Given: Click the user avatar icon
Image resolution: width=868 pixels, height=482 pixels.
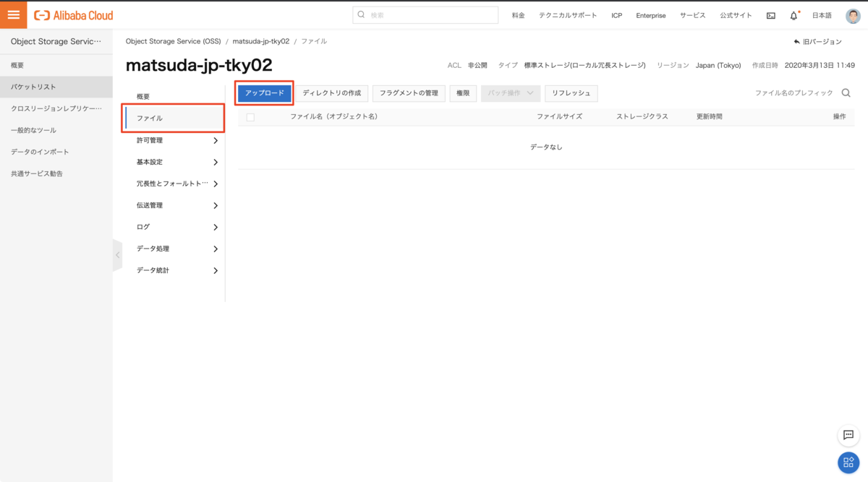Looking at the screenshot, I should pyautogui.click(x=853, y=15).
